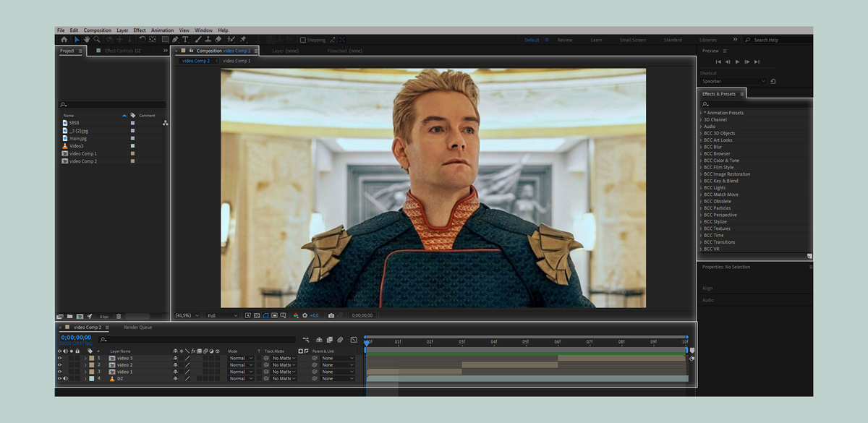Viewport: 868px width, 423px height.
Task: Select the Pen tool
Action: (175, 39)
